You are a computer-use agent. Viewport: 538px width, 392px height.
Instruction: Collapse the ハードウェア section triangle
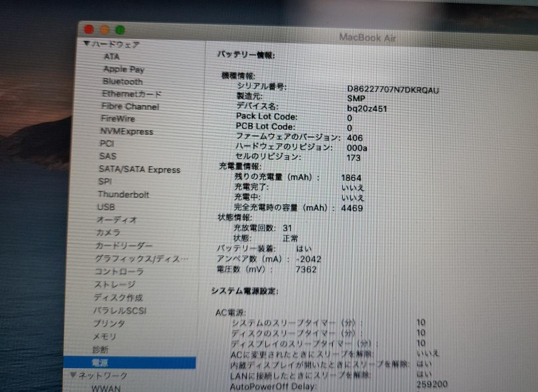[x=87, y=43]
